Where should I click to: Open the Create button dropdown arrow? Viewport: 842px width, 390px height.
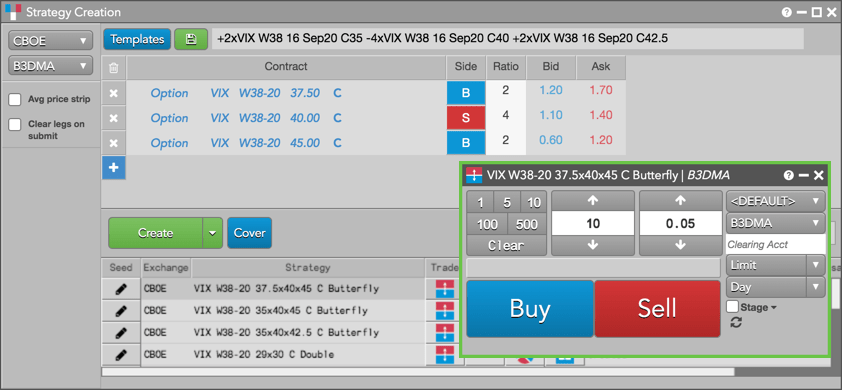(x=213, y=233)
